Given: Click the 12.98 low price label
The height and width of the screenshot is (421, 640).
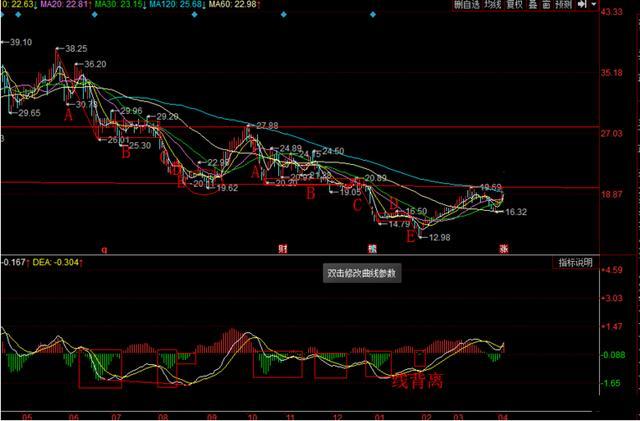Looking at the screenshot, I should tap(440, 237).
